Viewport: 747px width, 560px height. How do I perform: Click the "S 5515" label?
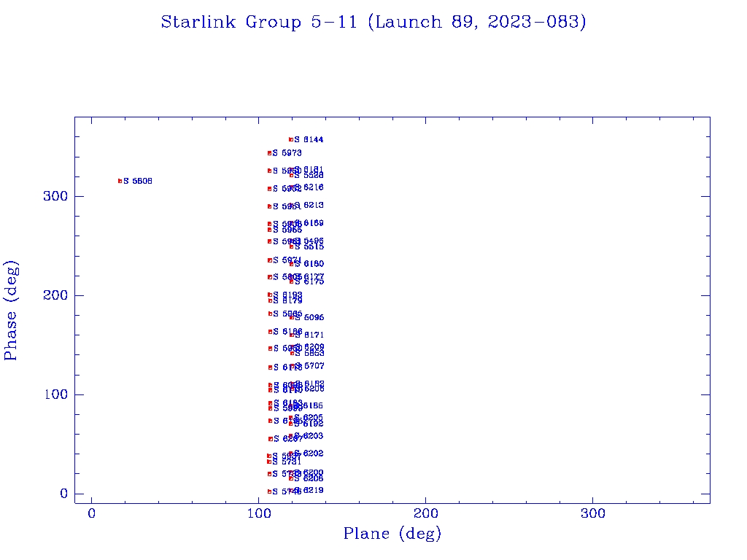309,246
